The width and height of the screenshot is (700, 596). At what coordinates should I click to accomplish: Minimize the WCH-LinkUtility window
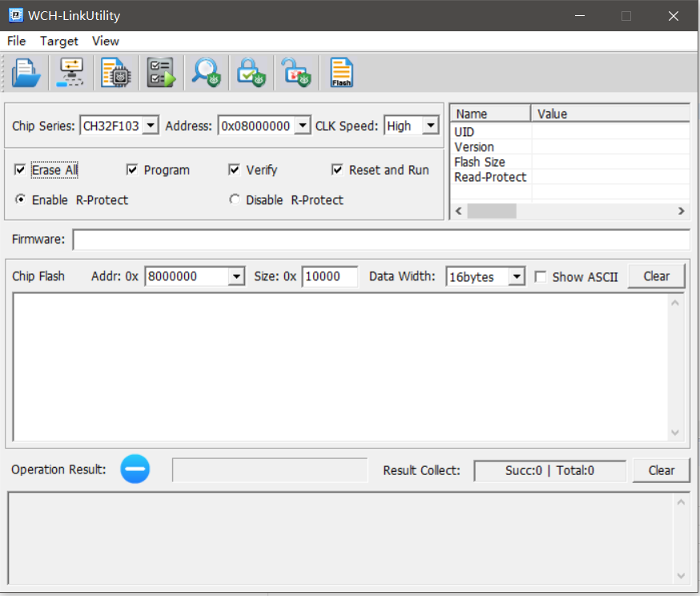click(x=580, y=16)
